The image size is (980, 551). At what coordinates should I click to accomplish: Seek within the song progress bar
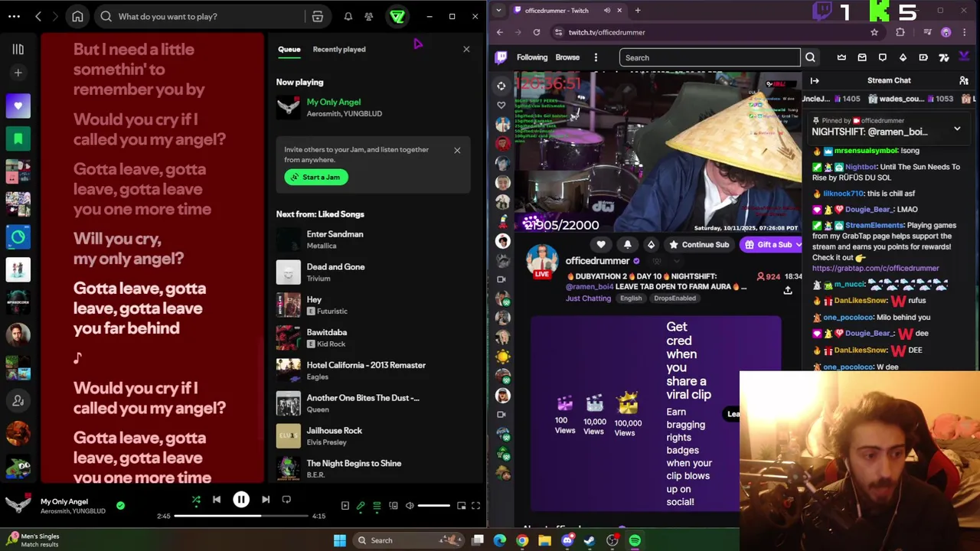242,516
